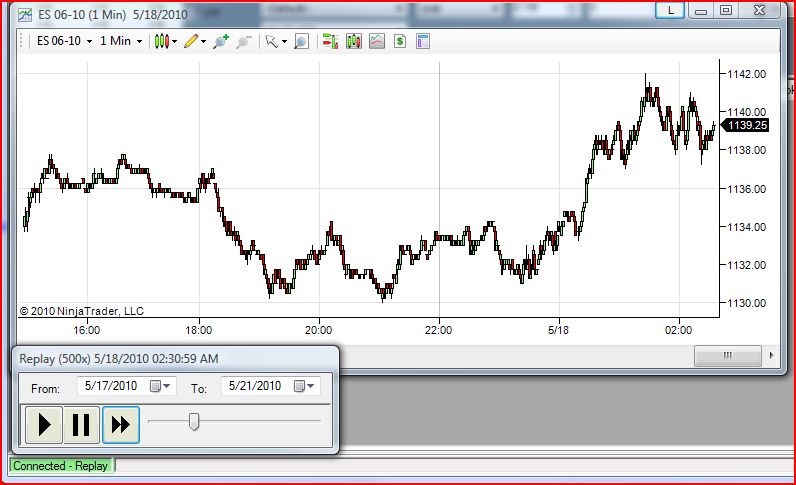
Task: Click the chart window title bar icon
Action: [x=25, y=15]
